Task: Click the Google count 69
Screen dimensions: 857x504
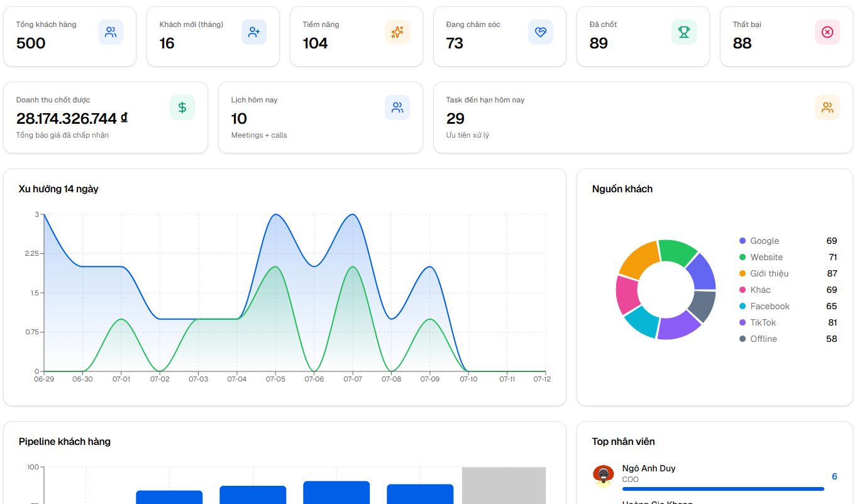Action: click(x=832, y=241)
